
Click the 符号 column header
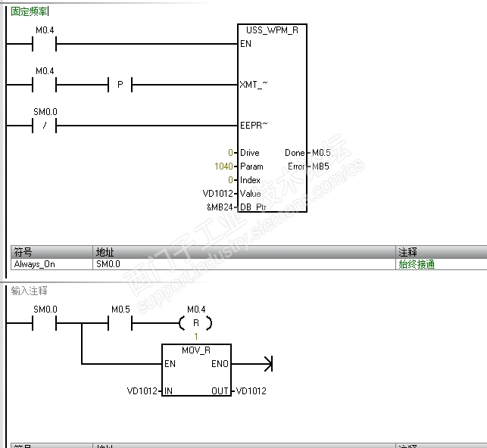(52, 252)
